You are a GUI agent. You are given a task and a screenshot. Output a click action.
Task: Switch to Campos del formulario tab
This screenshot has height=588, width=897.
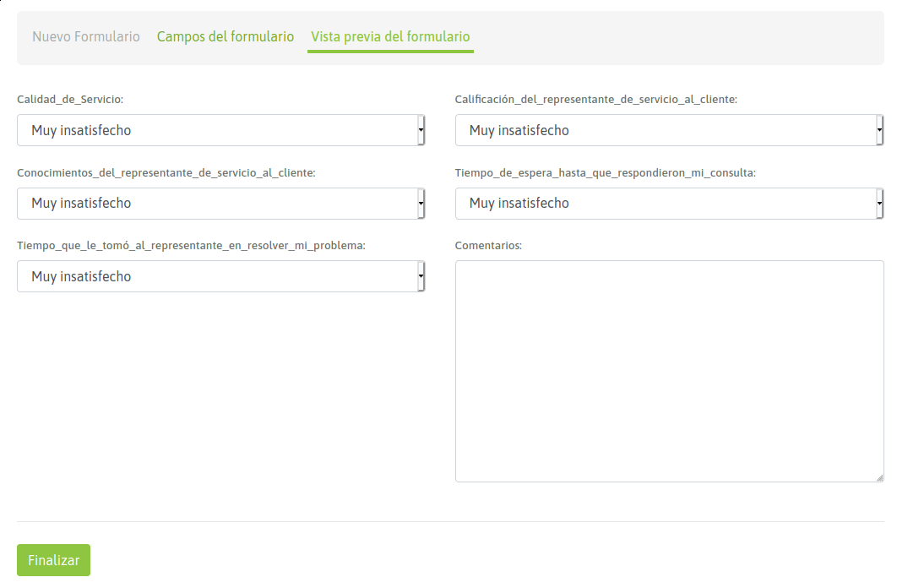tap(226, 36)
